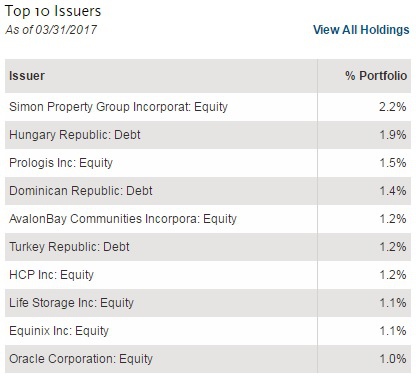Select the Oracle Corporation: Equity row
Image resolution: width=416 pixels, height=377 pixels.
208,359
